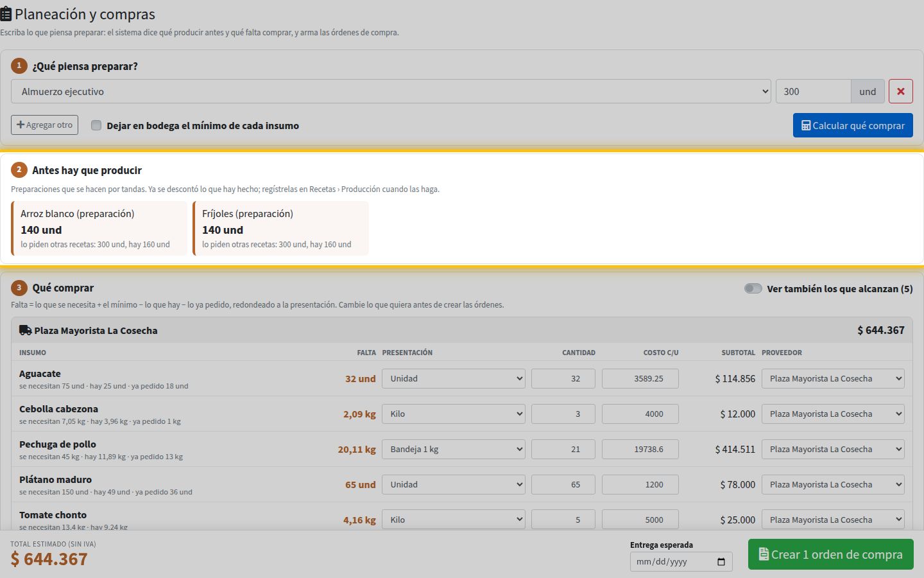
Task: Open the Tomate chonto Kilo dropdown
Action: 454,520
